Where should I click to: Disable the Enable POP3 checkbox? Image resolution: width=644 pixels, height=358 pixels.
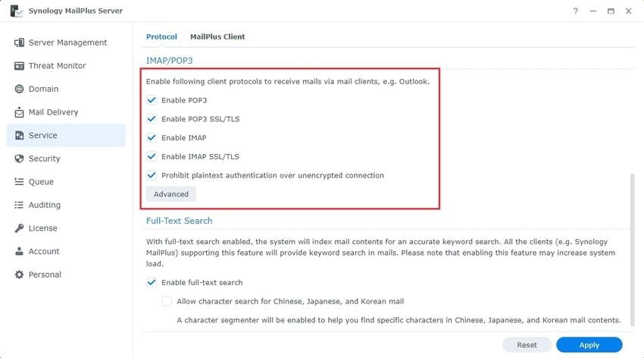[x=152, y=100]
